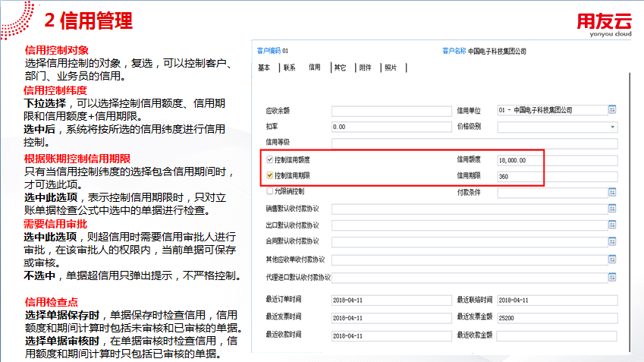Click the heading 信用检查点
This screenshot has height=362, width=644.
pyautogui.click(x=52, y=302)
